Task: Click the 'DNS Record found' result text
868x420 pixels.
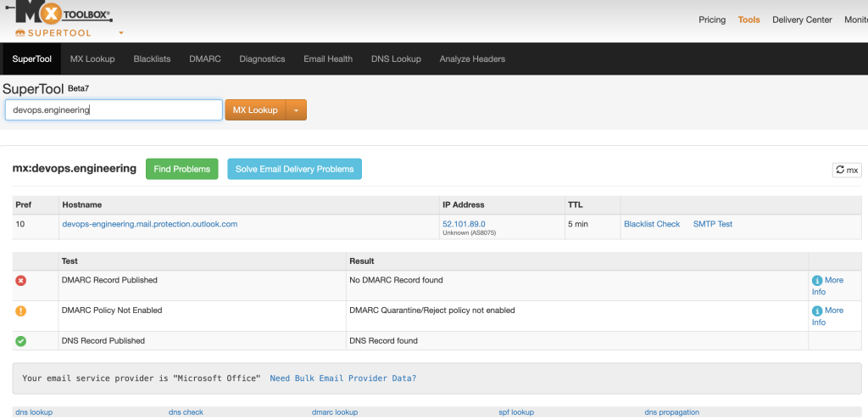Action: 384,341
